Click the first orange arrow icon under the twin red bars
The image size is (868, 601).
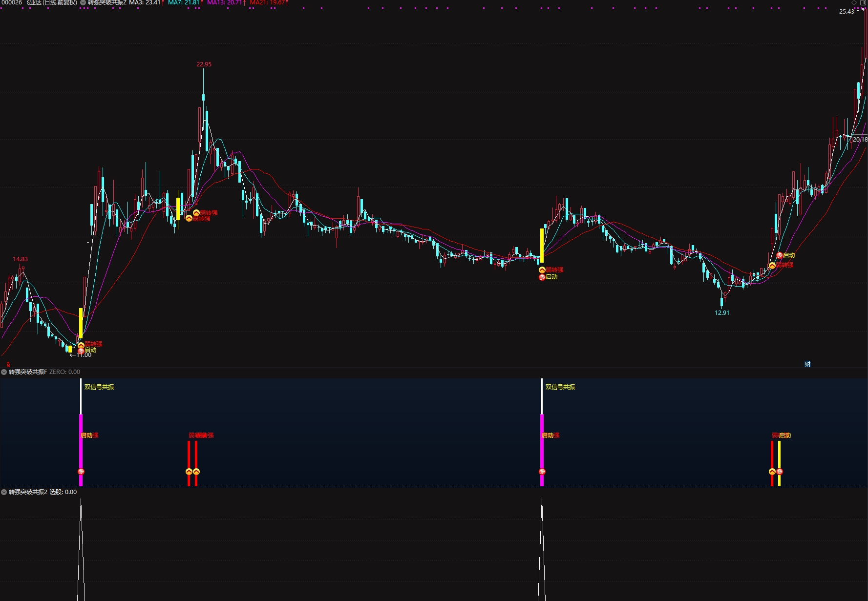189,472
